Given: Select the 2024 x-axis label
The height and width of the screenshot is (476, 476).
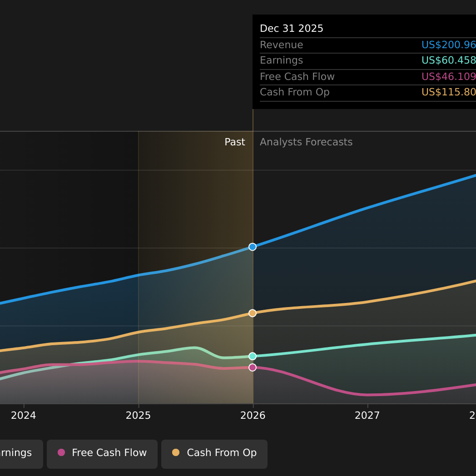Looking at the screenshot, I should 24,416.
